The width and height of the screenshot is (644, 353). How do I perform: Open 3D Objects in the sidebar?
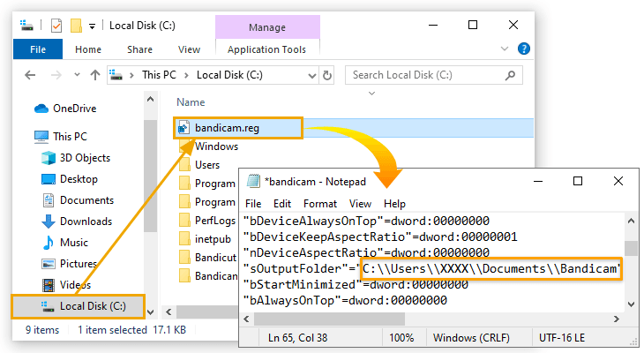coord(85,158)
